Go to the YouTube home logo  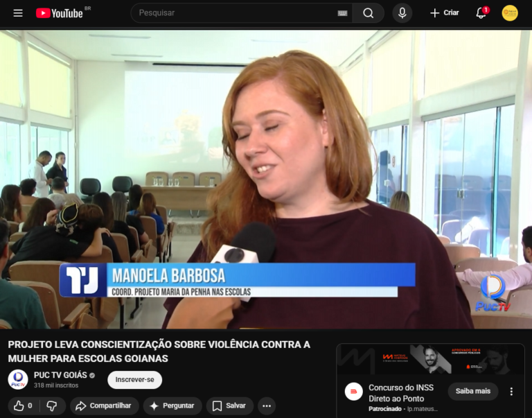click(x=60, y=13)
